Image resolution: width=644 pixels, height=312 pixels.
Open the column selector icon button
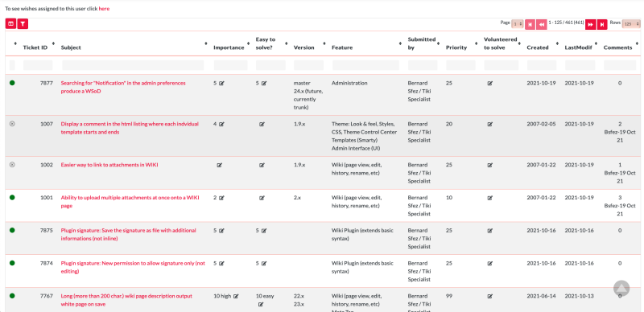[x=10, y=24]
